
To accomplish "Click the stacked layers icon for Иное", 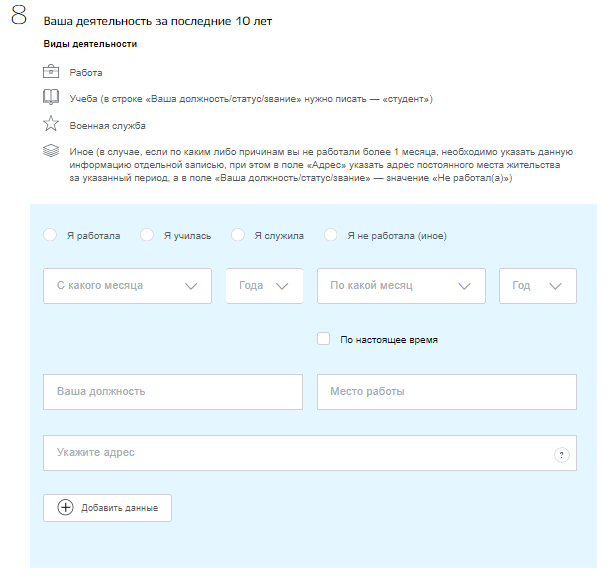I will [51, 150].
